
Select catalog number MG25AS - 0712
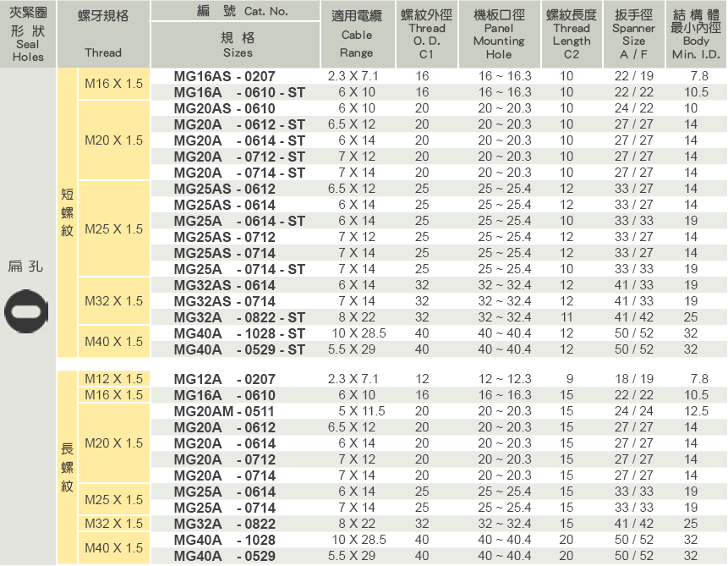tap(225, 237)
